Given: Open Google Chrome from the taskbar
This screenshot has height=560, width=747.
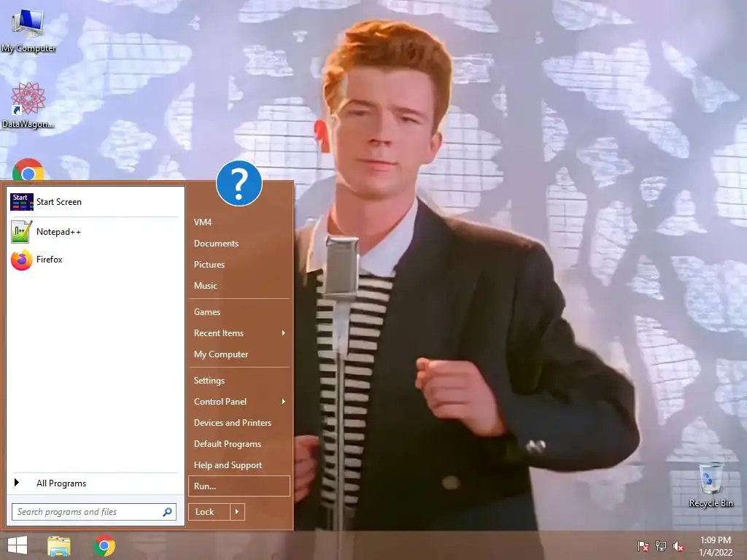Looking at the screenshot, I should pyautogui.click(x=105, y=545).
